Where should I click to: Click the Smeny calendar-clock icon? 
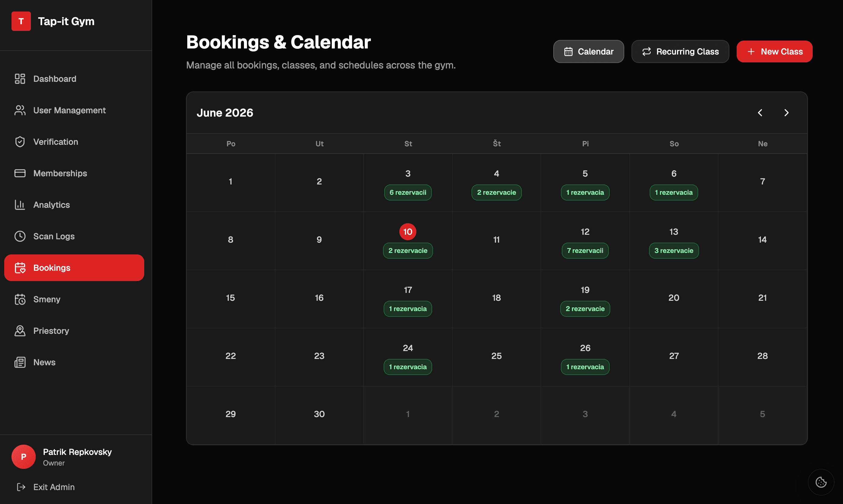coord(20,299)
